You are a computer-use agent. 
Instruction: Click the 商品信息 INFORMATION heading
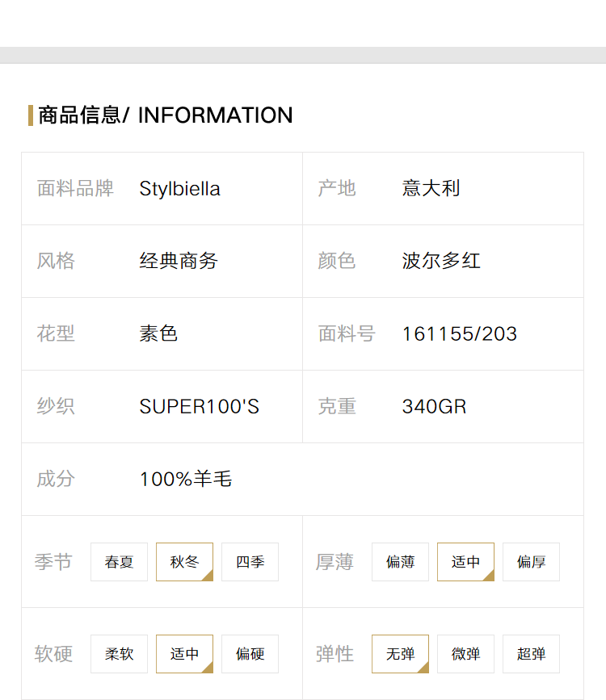[x=166, y=115]
